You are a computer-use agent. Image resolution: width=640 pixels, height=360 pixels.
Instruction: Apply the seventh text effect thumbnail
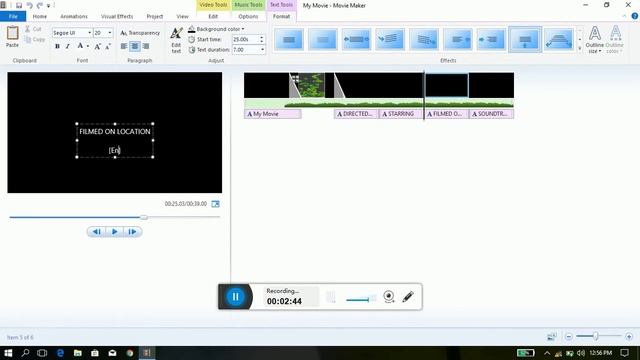click(x=491, y=40)
